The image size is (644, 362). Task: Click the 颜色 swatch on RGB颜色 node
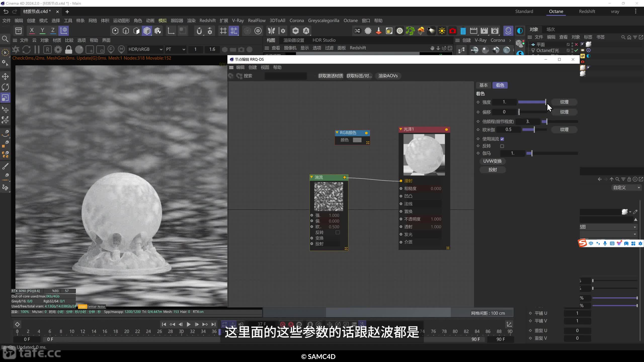pyautogui.click(x=357, y=140)
